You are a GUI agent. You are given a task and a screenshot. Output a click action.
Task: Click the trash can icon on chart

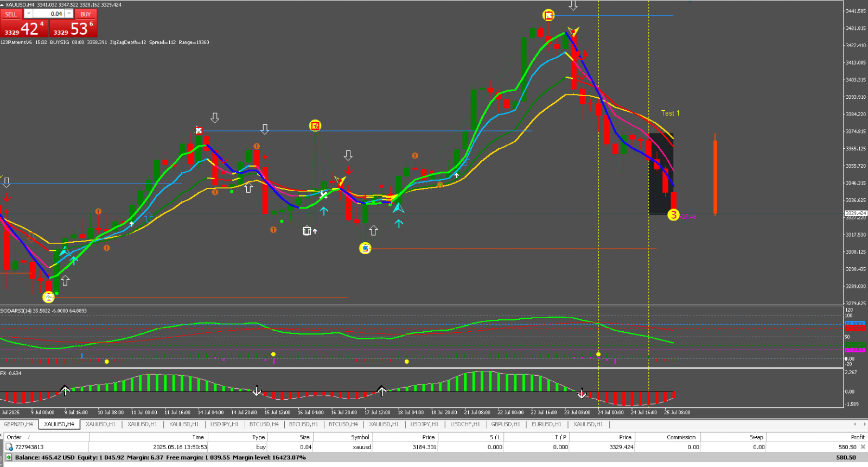pos(307,231)
